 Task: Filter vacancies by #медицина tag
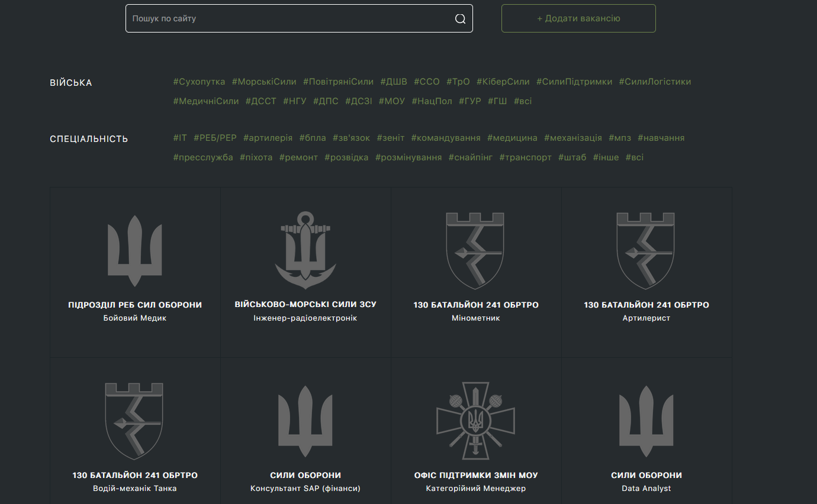[x=512, y=138]
